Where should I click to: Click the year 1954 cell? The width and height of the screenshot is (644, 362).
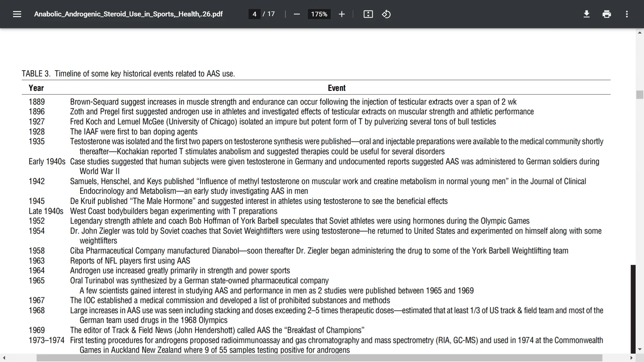click(x=37, y=231)
